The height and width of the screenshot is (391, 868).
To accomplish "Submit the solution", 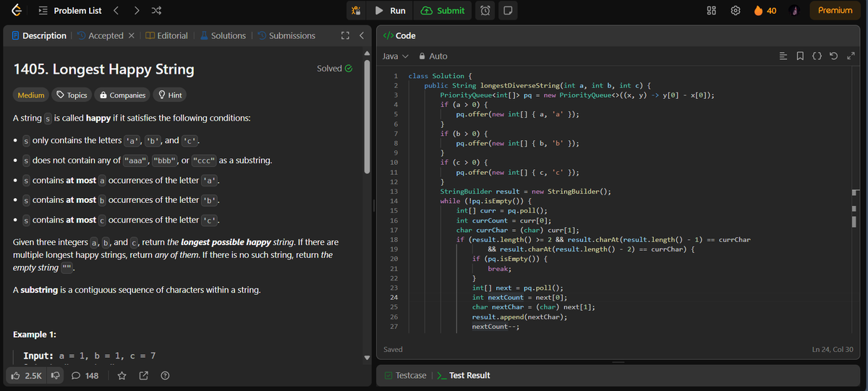I will (x=443, y=11).
